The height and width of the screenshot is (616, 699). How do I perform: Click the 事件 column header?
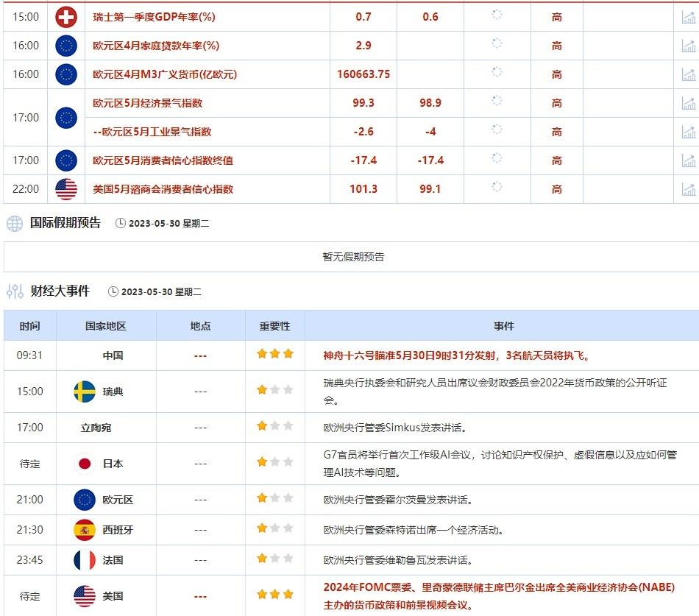[x=505, y=326]
